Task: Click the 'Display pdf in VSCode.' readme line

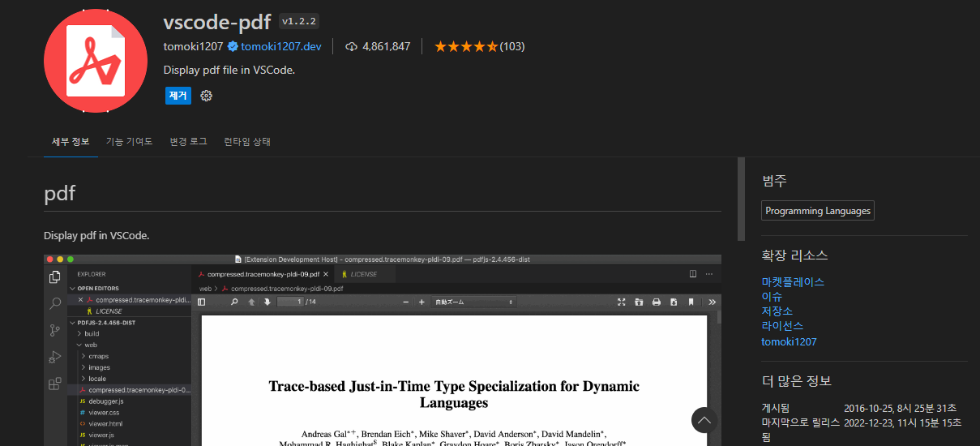Action: [x=96, y=236]
